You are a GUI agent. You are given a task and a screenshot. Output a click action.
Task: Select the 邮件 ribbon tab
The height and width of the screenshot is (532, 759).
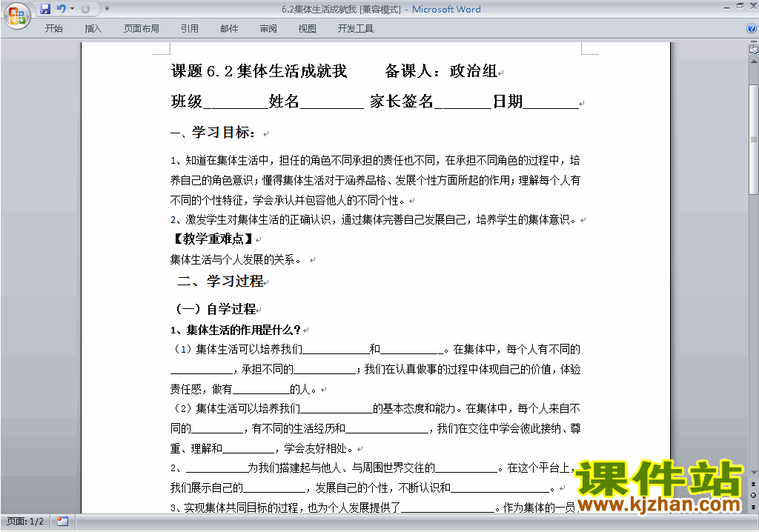(x=229, y=29)
